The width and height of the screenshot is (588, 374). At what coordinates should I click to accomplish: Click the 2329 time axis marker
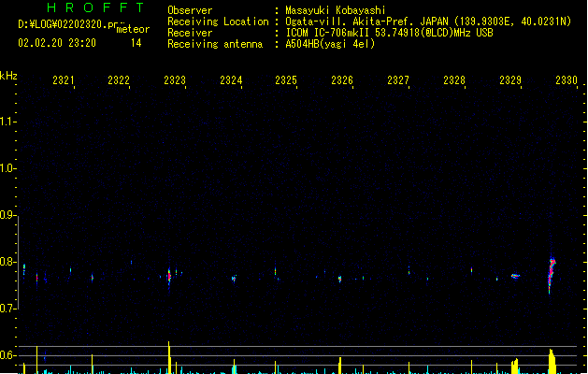point(510,80)
